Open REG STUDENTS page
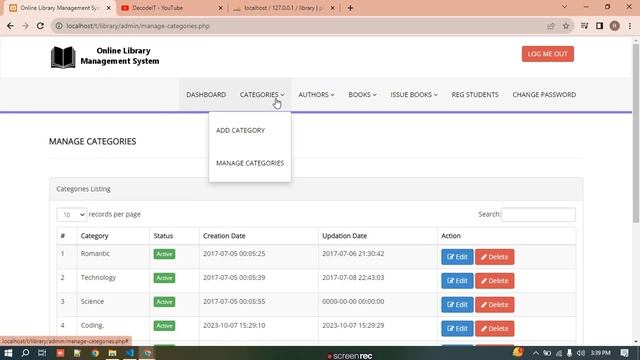This screenshot has height=360, width=640. (x=475, y=94)
